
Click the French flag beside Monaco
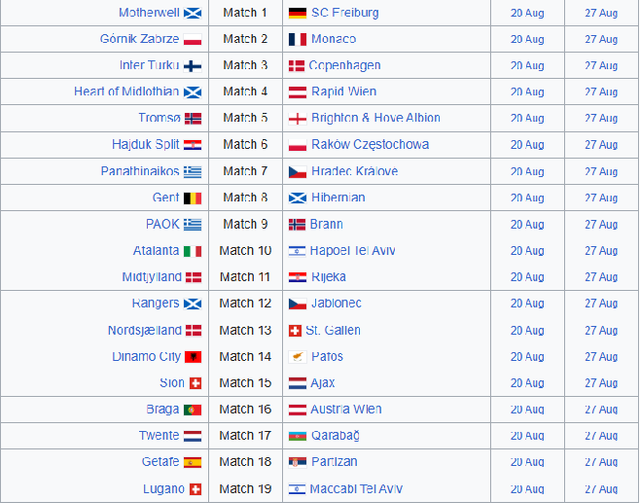click(298, 40)
